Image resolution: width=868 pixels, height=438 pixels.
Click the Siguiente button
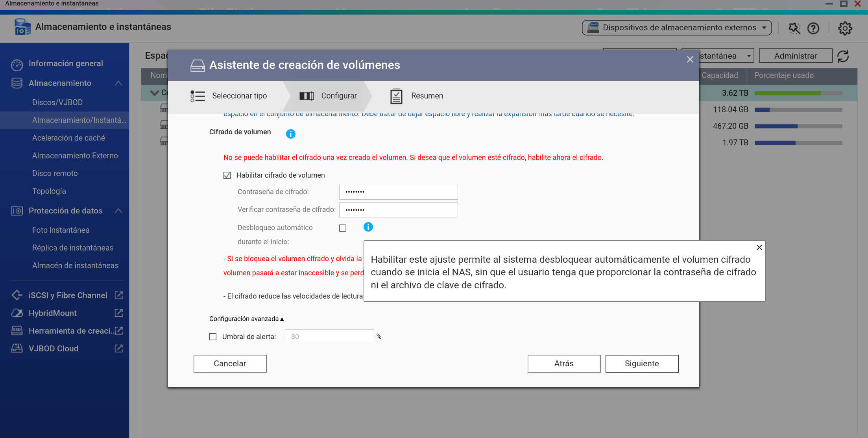(641, 364)
